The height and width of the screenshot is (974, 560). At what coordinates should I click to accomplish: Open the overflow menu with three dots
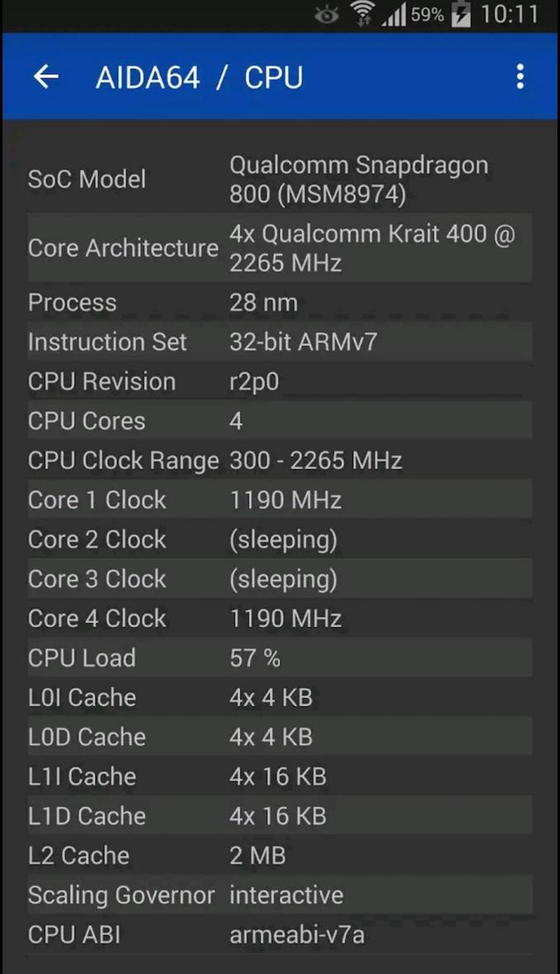point(520,76)
